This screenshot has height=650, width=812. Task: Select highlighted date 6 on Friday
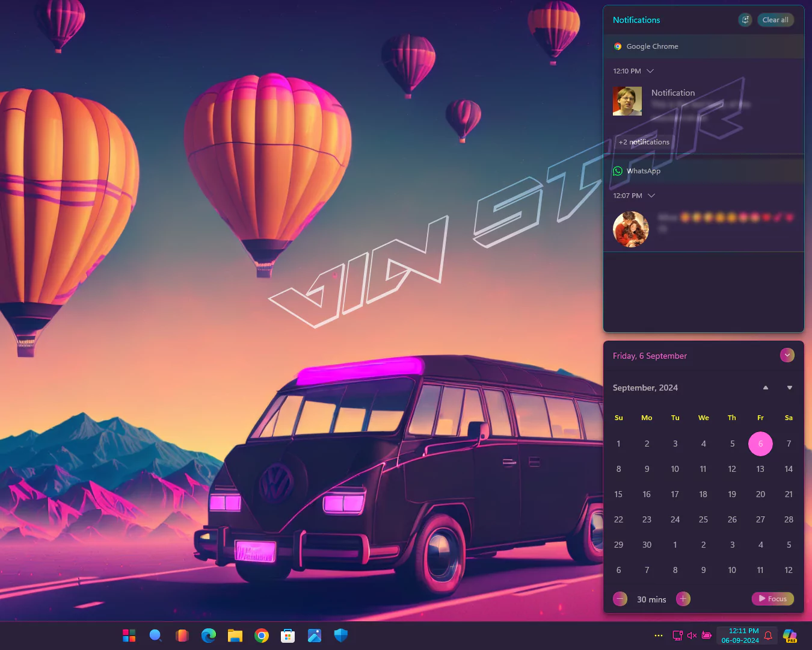point(760,444)
